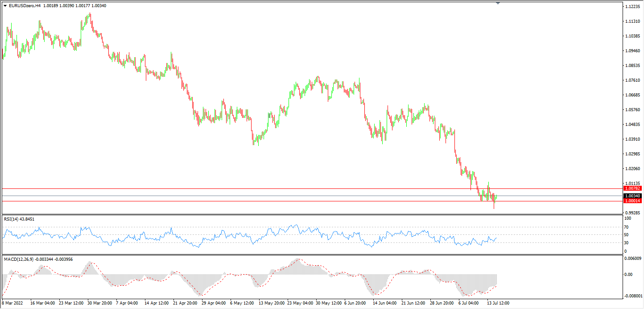The width and height of the screenshot is (644, 309).
Task: Click the chart shift triangle marker at top
Action: coord(498,3)
